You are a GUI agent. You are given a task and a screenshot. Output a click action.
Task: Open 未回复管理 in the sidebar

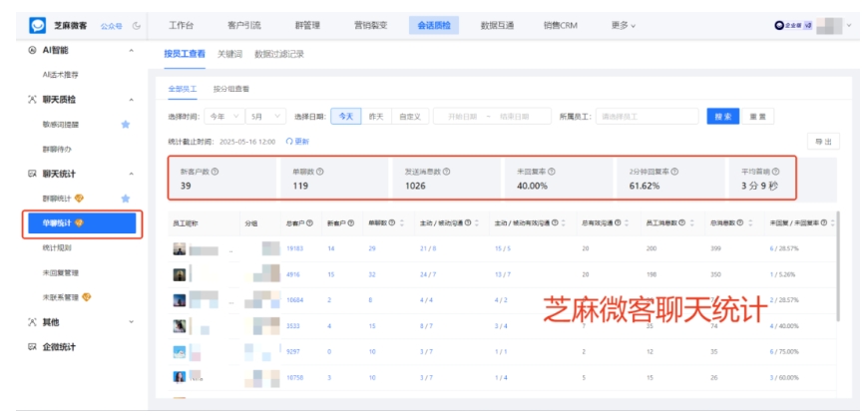click(60, 273)
